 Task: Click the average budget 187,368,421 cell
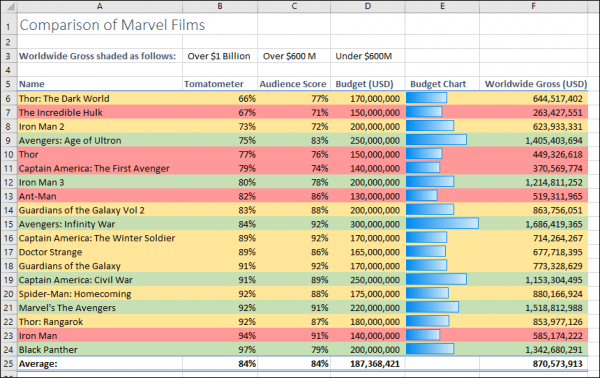(x=368, y=363)
